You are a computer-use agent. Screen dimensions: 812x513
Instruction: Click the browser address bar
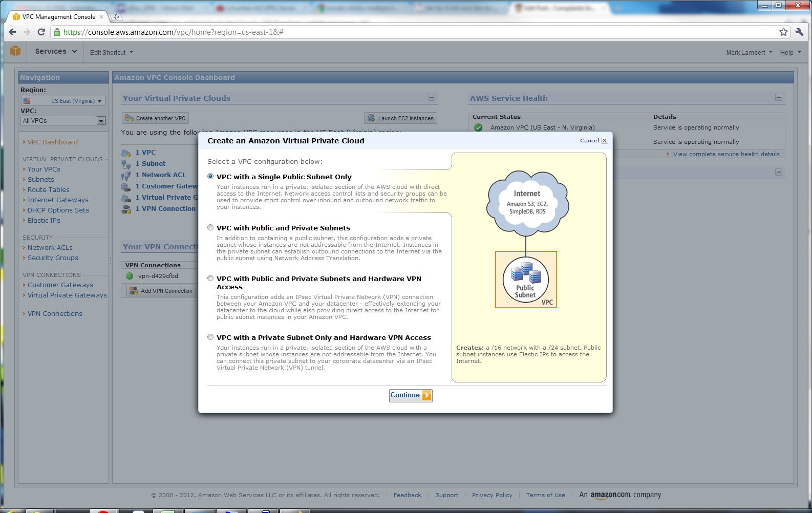(x=410, y=32)
